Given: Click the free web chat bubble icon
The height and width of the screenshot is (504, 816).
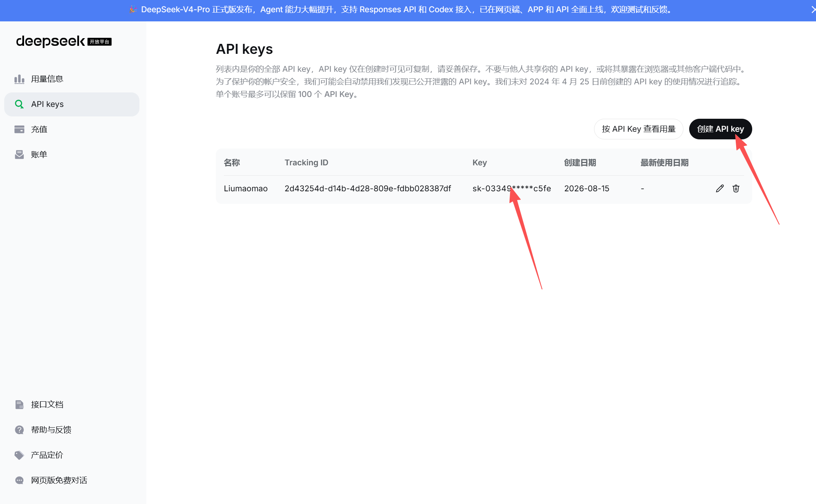Looking at the screenshot, I should coord(19,480).
